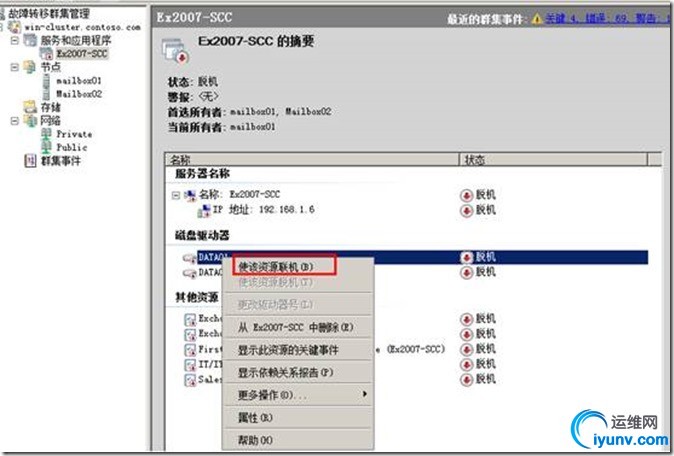Click the offline status icon of second DATA disk

tap(466, 272)
